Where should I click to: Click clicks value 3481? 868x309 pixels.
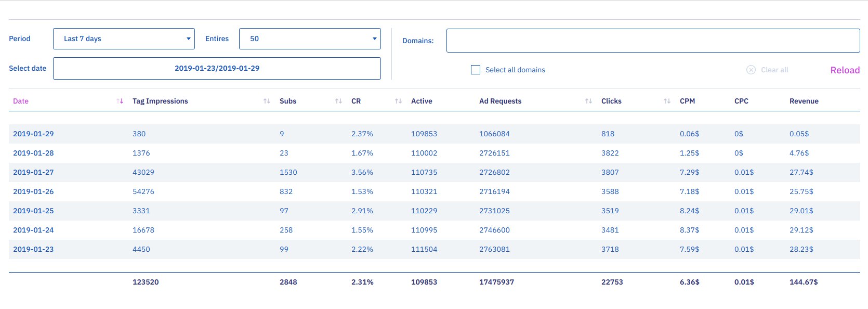[610, 230]
